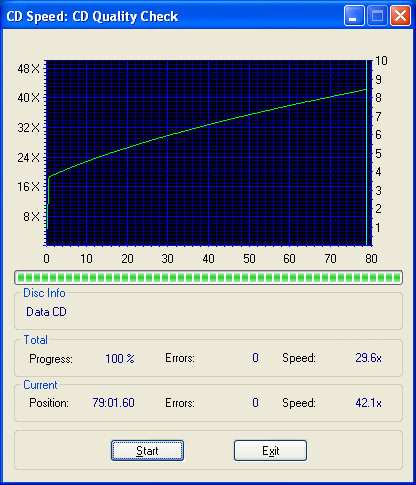This screenshot has height=485, width=416.
Task: Minimize the CD Quality Check window
Action: click(354, 15)
